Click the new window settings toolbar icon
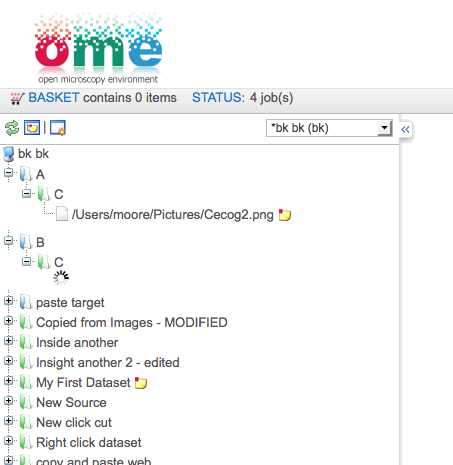This screenshot has height=465, width=453. [58, 128]
